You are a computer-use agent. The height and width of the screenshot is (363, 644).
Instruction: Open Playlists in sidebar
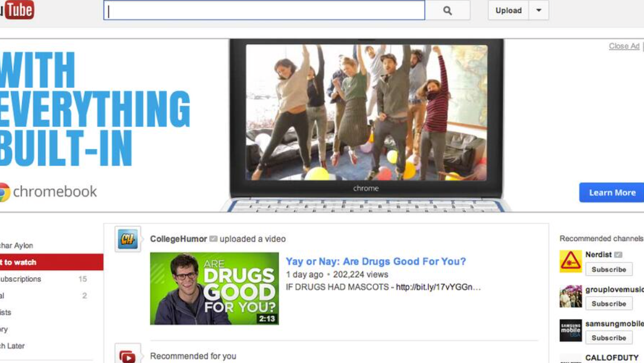pyautogui.click(x=6, y=313)
